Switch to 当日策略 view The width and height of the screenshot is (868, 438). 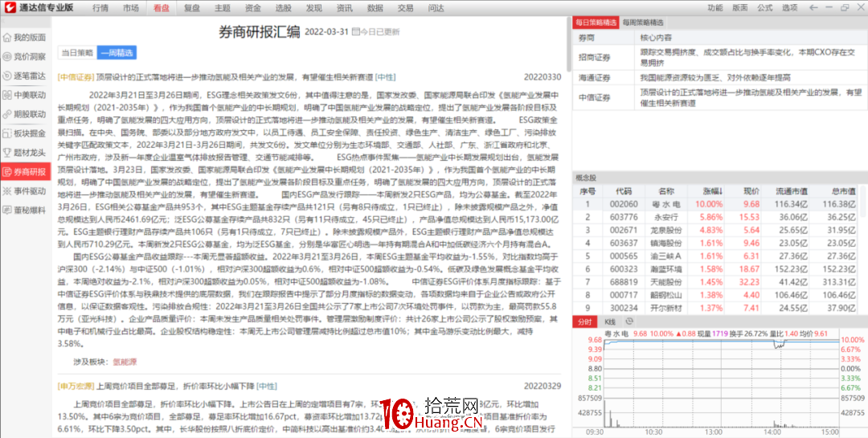click(x=77, y=52)
